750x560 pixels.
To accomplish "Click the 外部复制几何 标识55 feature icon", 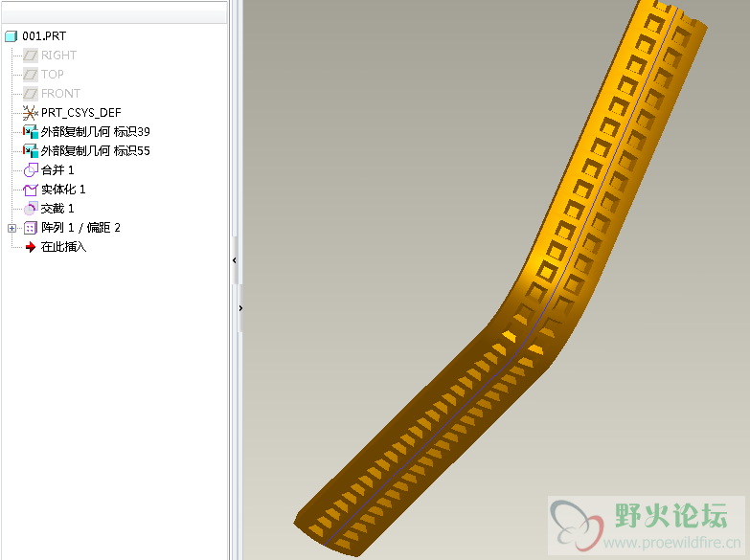I will tap(31, 151).
